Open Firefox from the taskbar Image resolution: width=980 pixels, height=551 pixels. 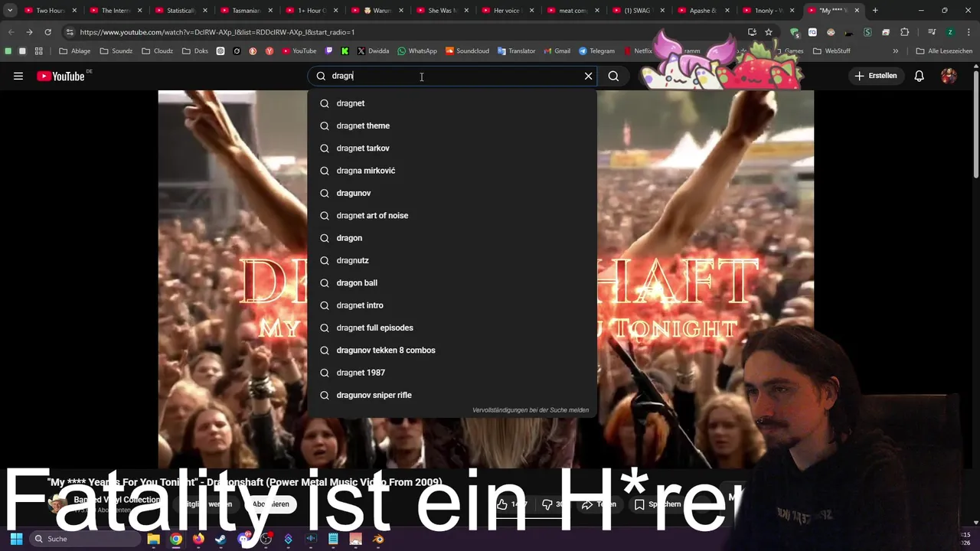[x=198, y=539]
